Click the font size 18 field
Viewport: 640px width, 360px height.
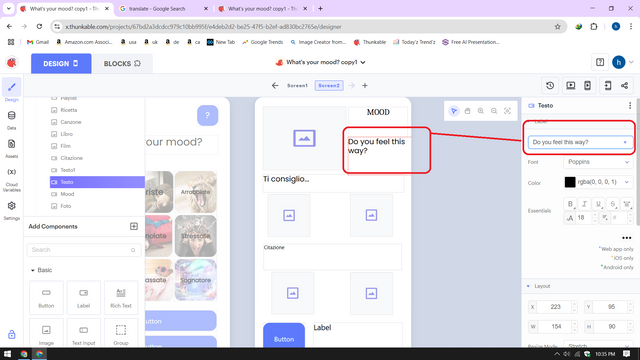pyautogui.click(x=584, y=218)
